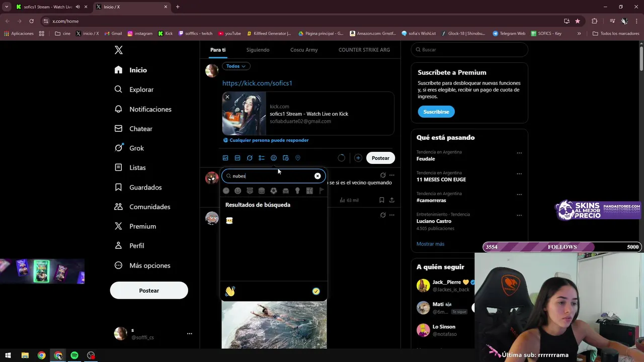Viewport: 644px width, 362px height.
Task: Click the emoji search field containing nubes
Action: (x=274, y=176)
